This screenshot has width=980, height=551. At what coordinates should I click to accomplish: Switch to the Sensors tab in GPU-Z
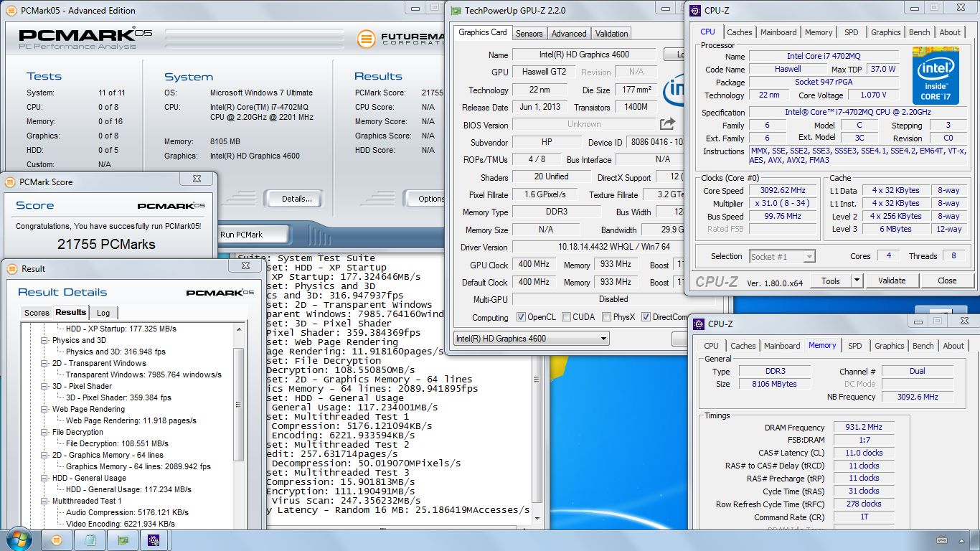point(529,34)
